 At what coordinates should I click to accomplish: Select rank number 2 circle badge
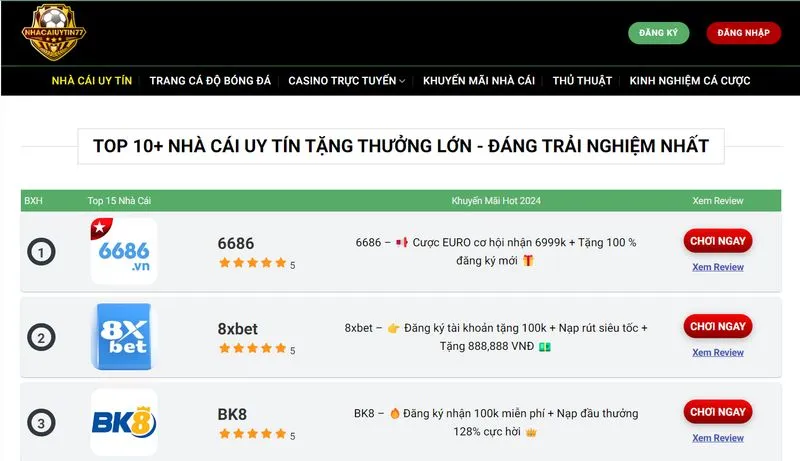41,337
